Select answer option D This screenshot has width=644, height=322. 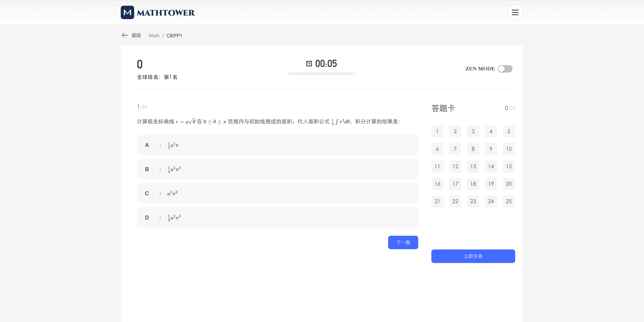click(x=277, y=218)
